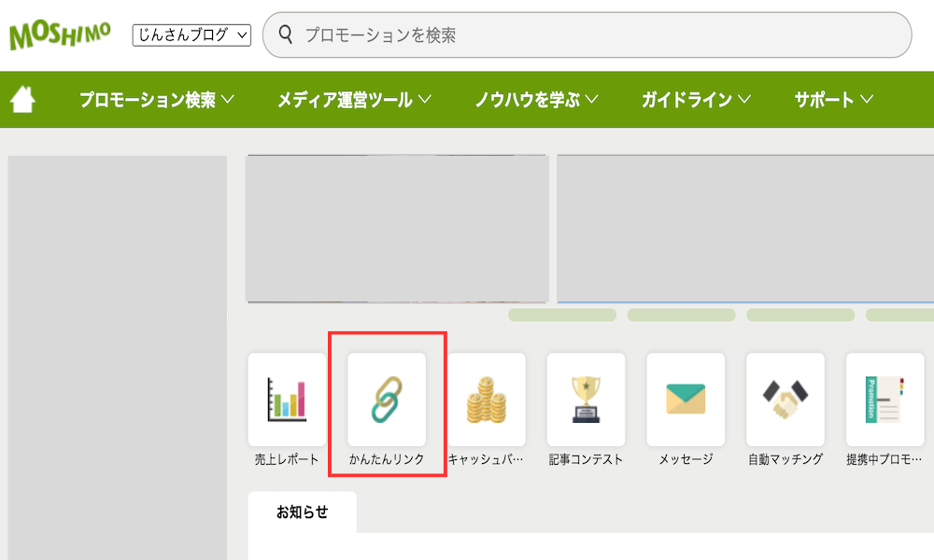Image resolution: width=934 pixels, height=560 pixels.
Task: Select the first green carousel indicator
Action: (x=562, y=315)
